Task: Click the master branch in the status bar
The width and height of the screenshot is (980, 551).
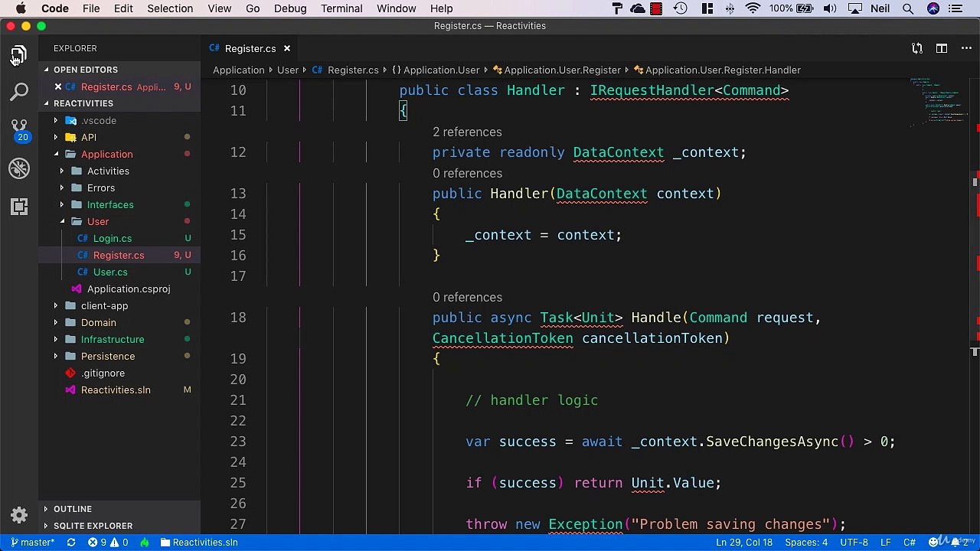Action: [x=32, y=542]
